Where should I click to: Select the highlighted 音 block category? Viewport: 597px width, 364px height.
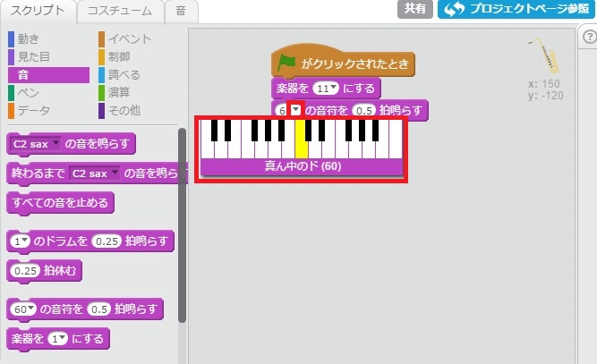pyautogui.click(x=48, y=75)
